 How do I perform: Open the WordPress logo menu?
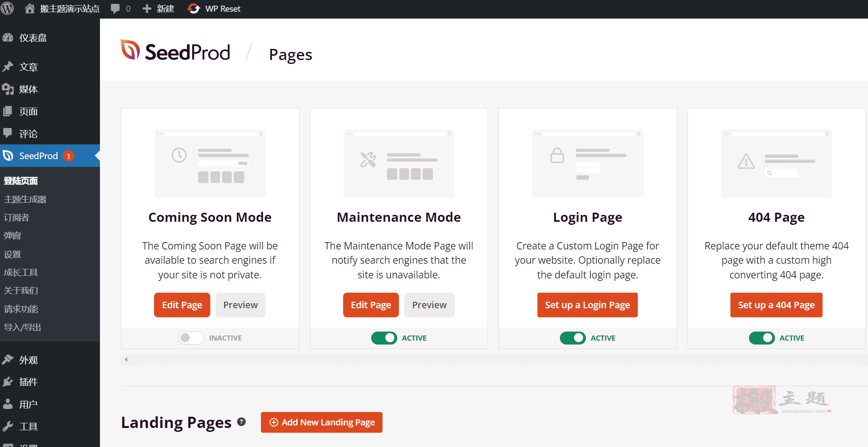click(x=7, y=9)
